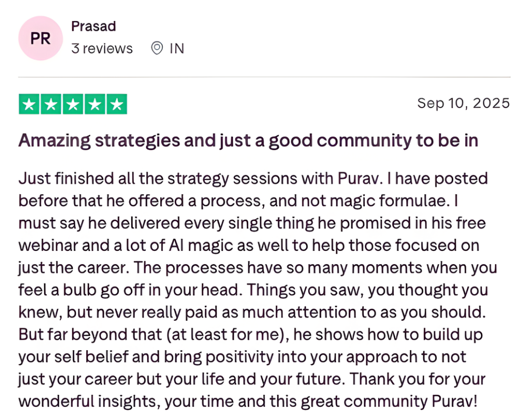Click the fifth green rating star
525x420 pixels.
pyautogui.click(x=115, y=104)
